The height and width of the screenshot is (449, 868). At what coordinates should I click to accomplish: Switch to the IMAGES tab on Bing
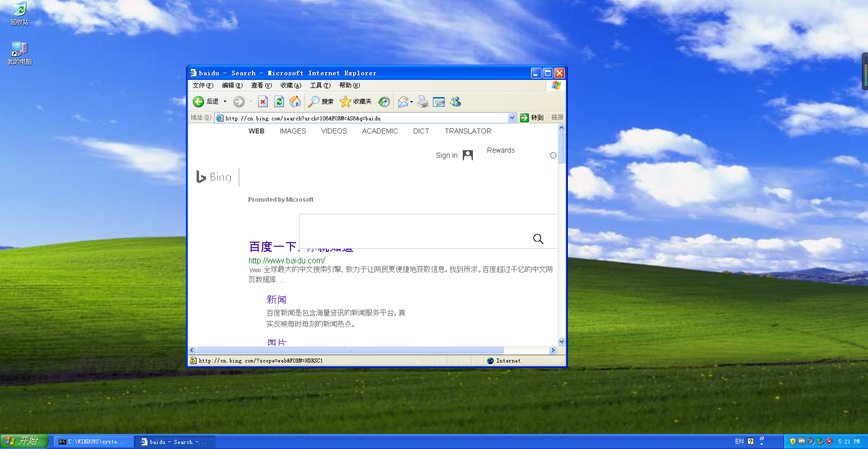(293, 131)
